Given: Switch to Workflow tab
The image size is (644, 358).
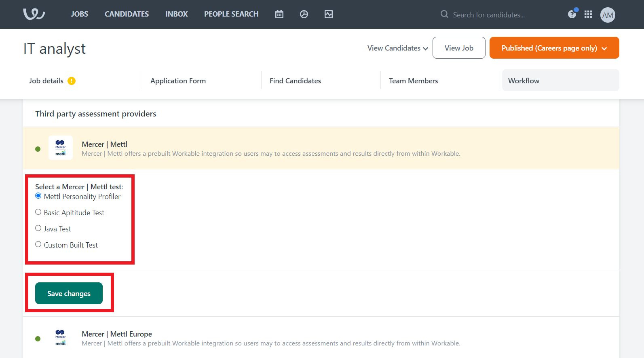Looking at the screenshot, I should point(560,80).
